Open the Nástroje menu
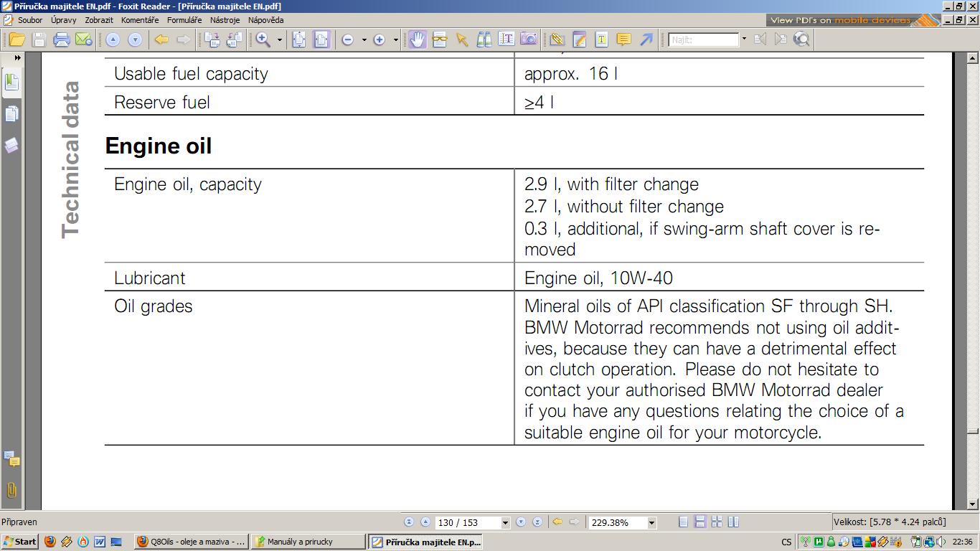980x551 pixels. click(225, 20)
